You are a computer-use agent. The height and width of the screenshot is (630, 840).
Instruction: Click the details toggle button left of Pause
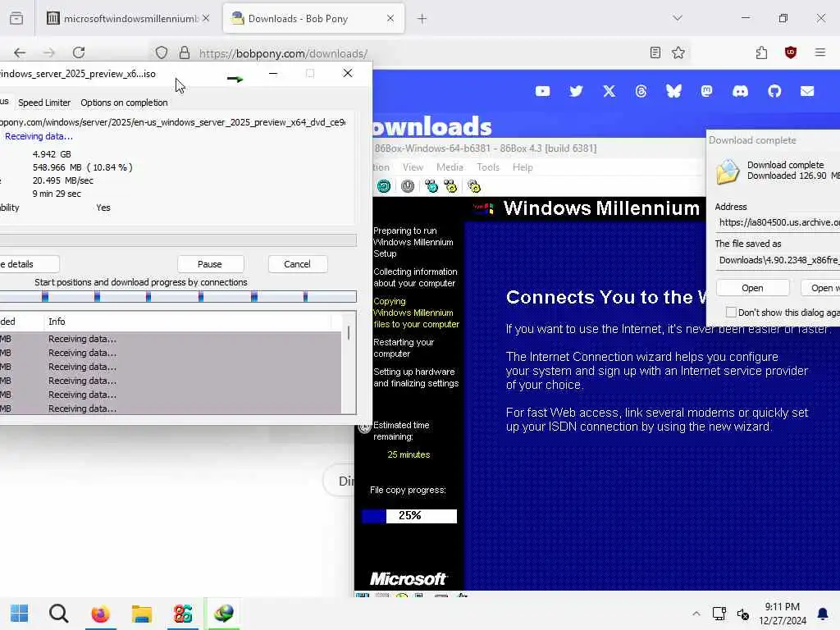[29, 264]
